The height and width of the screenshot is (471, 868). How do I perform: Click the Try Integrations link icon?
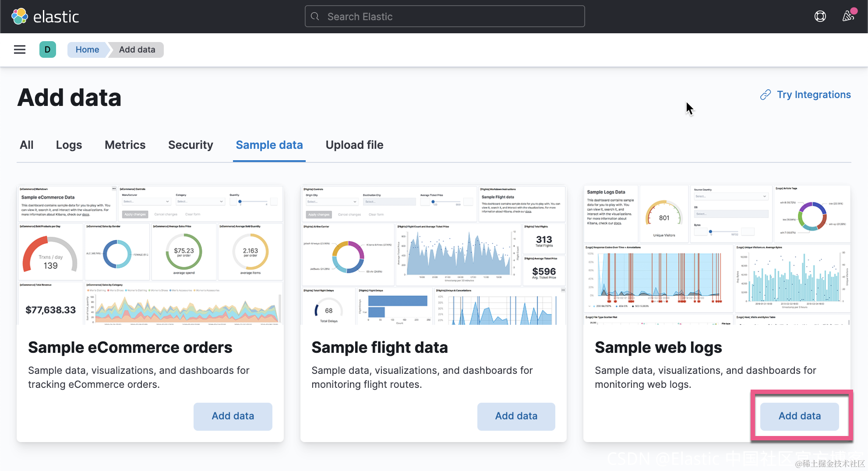coord(766,95)
